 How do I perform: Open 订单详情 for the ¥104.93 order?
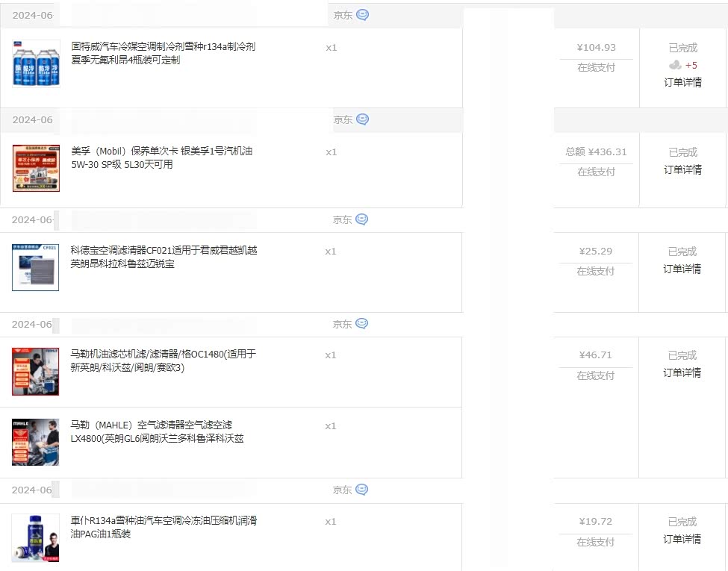(x=682, y=82)
